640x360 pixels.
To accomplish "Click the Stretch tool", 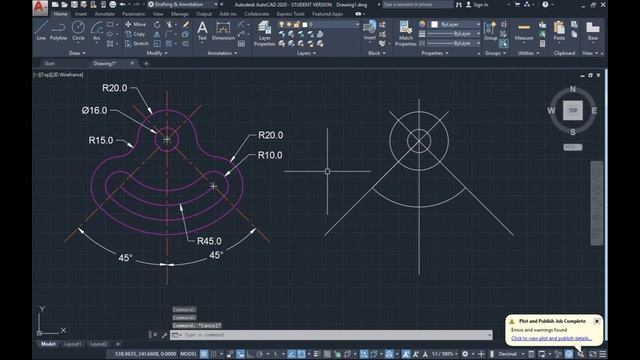I will [137, 43].
